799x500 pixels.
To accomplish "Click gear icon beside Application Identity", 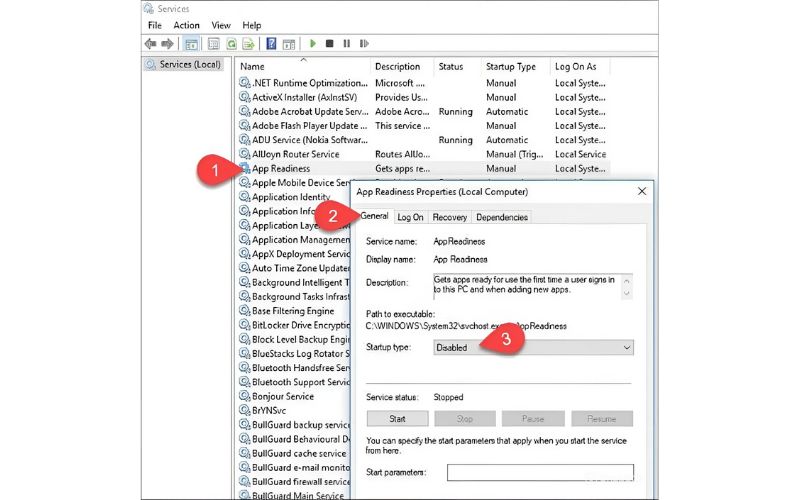I will click(x=245, y=197).
